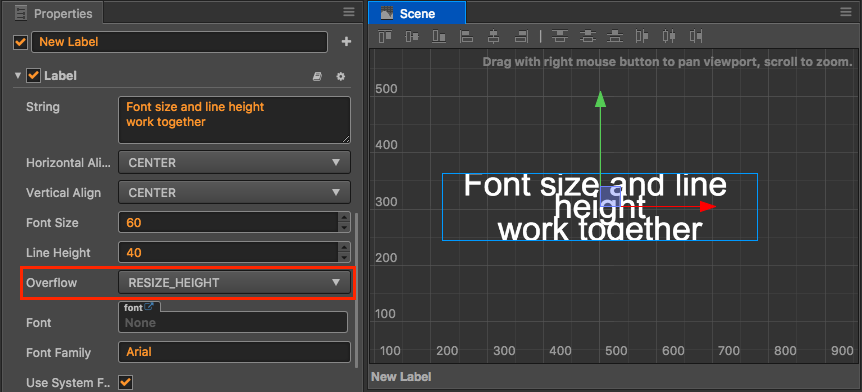Image resolution: width=862 pixels, height=392 pixels.
Task: Align selected nodes to right edge
Action: click(x=521, y=36)
